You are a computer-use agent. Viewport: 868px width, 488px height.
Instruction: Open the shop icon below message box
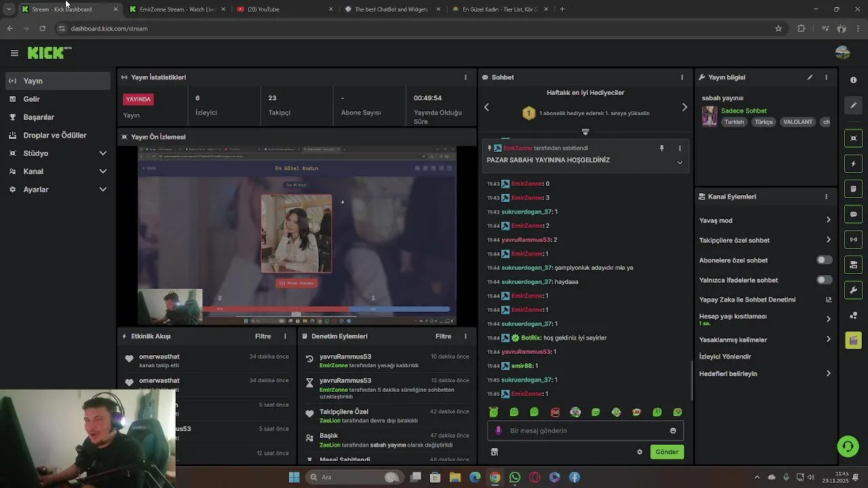coord(494,452)
